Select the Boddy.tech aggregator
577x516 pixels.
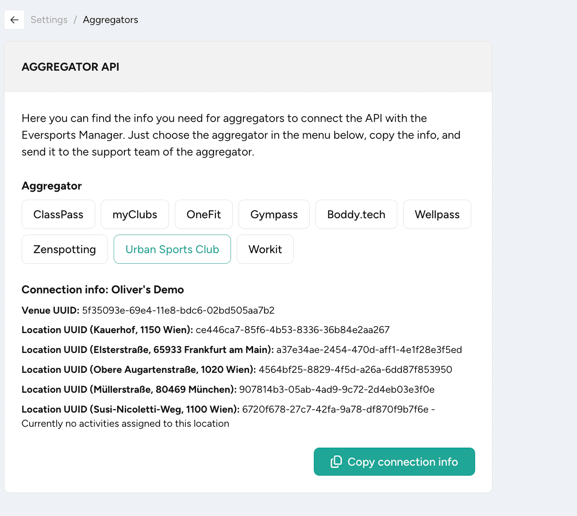356,214
